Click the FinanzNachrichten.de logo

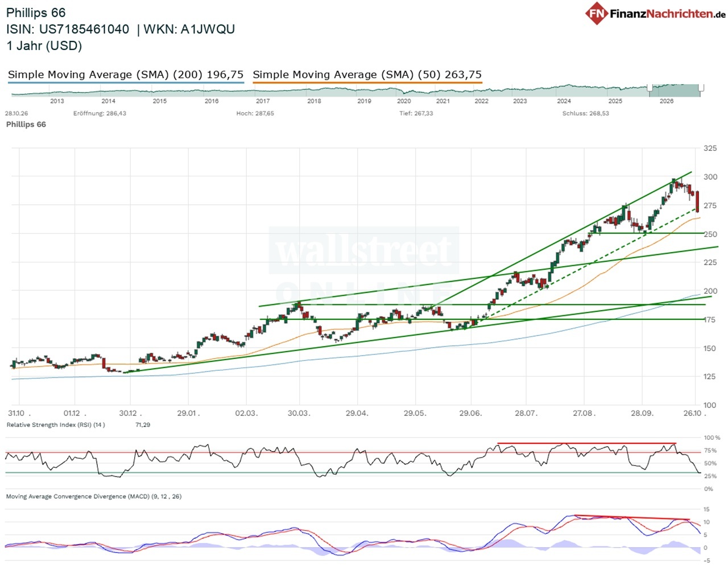(x=655, y=14)
